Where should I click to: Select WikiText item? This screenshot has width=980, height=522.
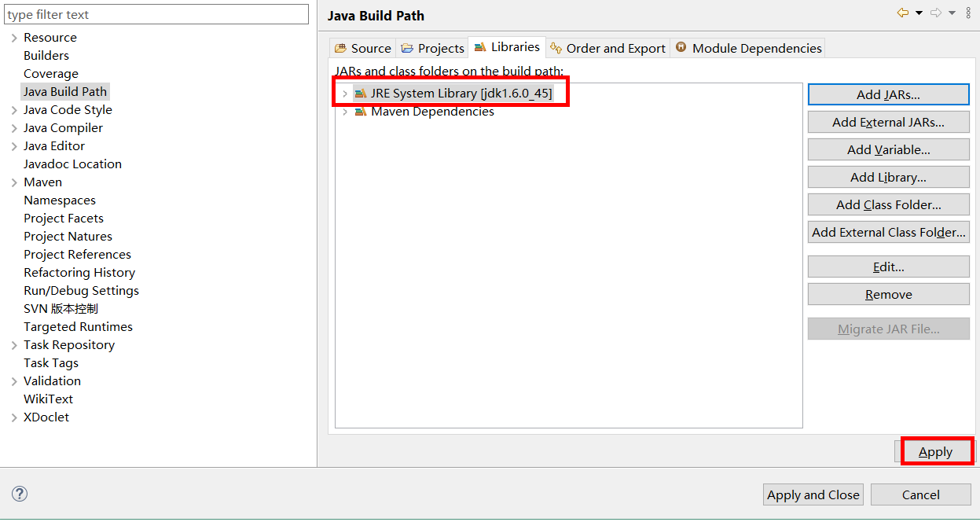coord(48,399)
